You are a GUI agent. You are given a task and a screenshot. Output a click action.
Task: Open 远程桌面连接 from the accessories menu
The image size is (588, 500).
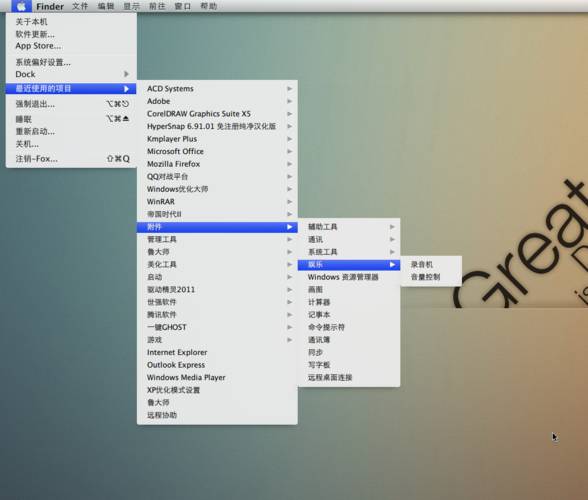click(x=349, y=378)
